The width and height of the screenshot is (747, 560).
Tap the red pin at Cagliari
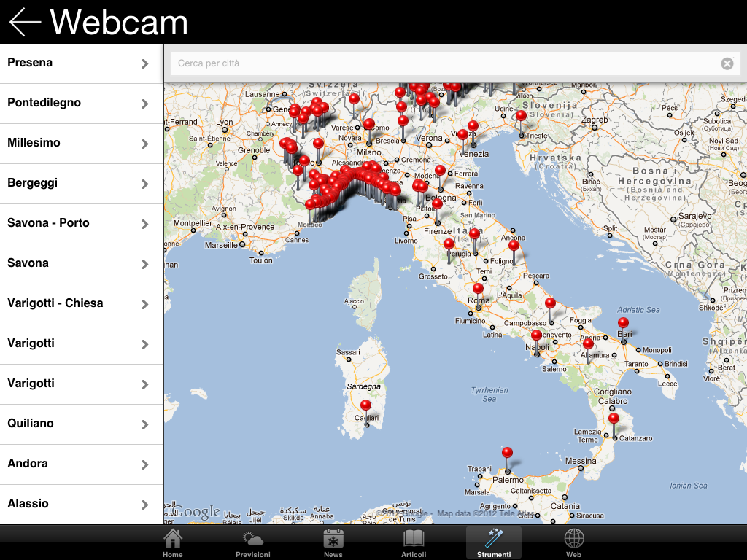pos(365,405)
